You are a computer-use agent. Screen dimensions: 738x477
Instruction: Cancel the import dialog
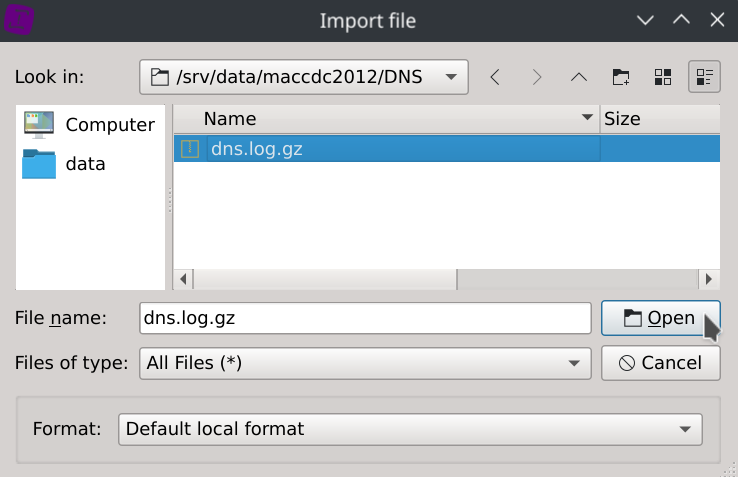coord(660,363)
